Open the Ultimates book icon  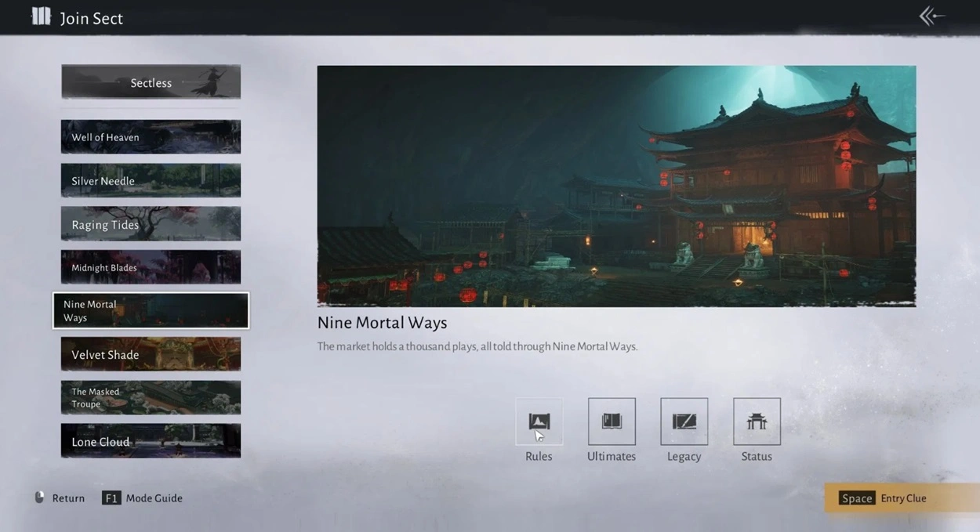click(x=612, y=422)
